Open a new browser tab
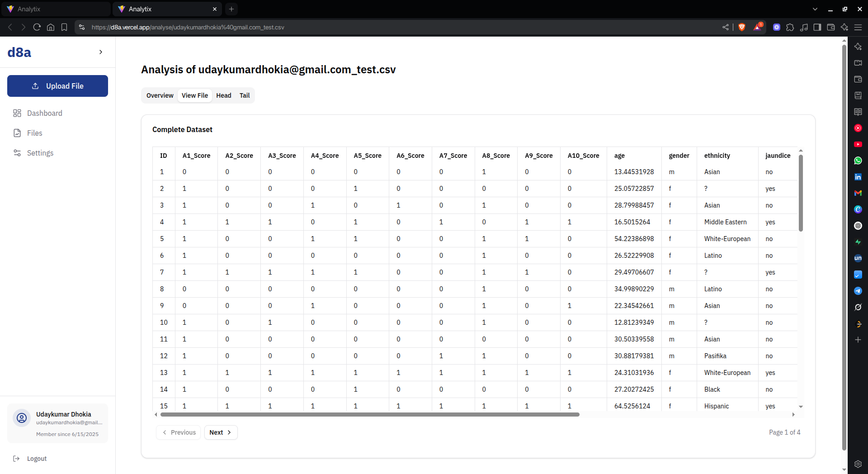Screen dimensions: 868x474 (x=231, y=9)
